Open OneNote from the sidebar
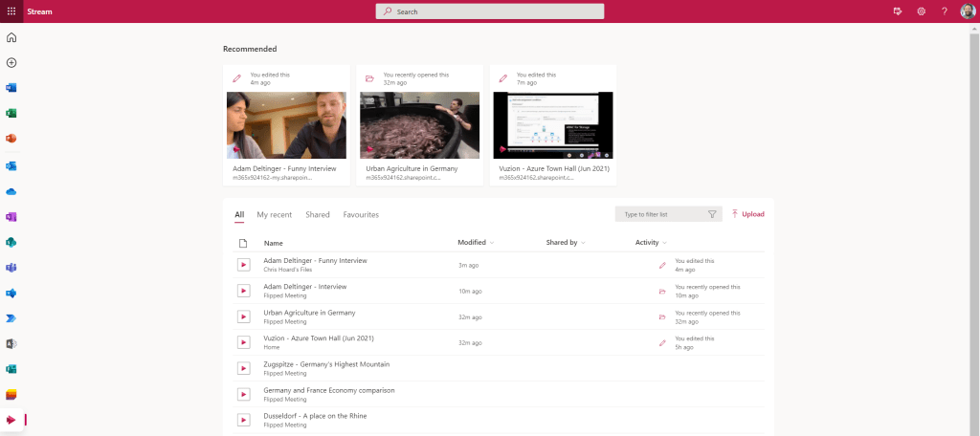This screenshot has width=980, height=436. [11, 216]
